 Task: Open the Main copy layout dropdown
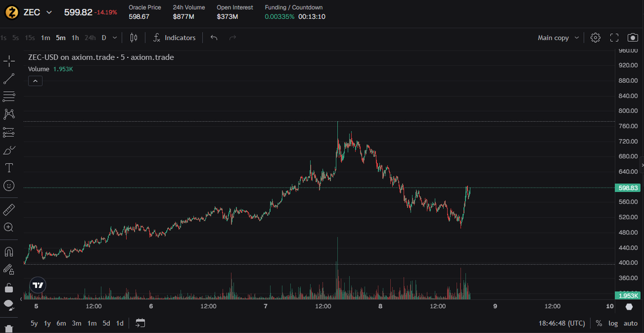(x=559, y=38)
